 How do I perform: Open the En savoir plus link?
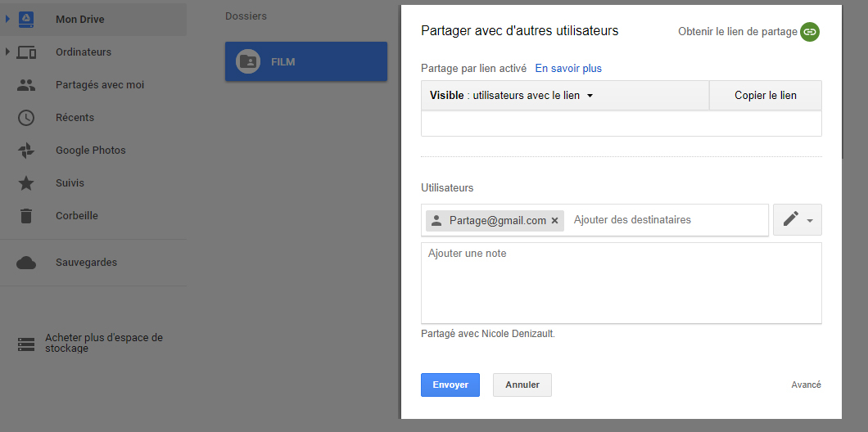click(x=568, y=68)
